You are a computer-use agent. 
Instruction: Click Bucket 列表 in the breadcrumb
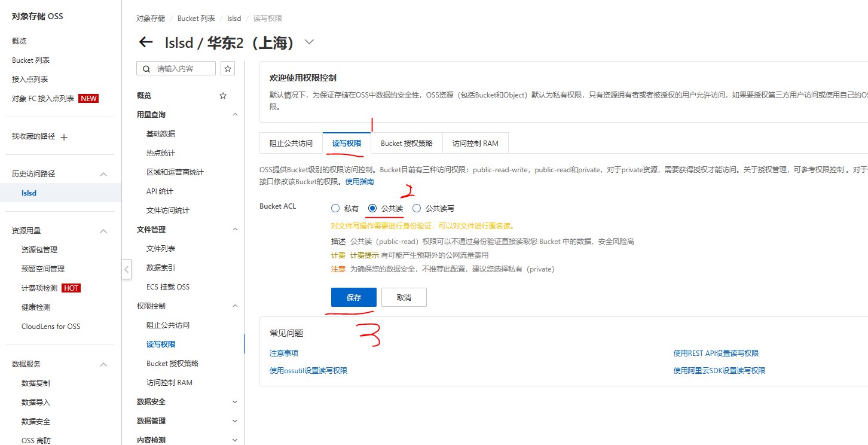[196, 19]
